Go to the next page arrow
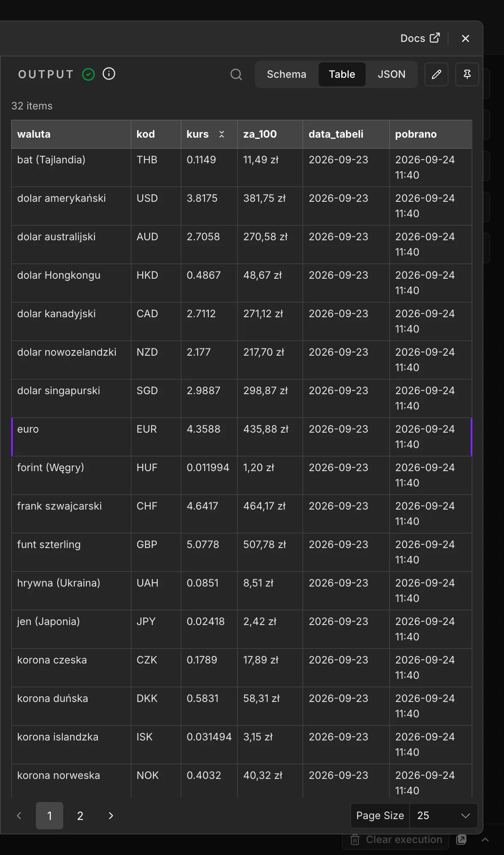 [x=111, y=816]
